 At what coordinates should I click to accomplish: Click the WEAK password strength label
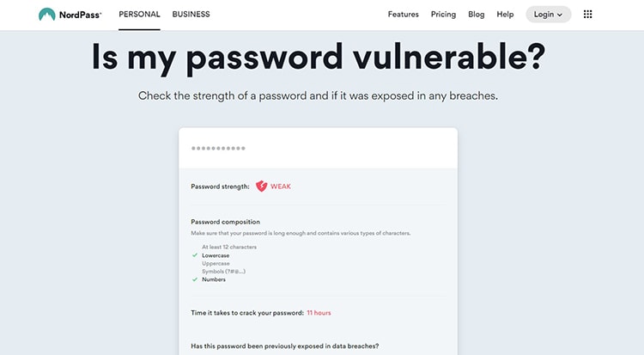(x=281, y=187)
